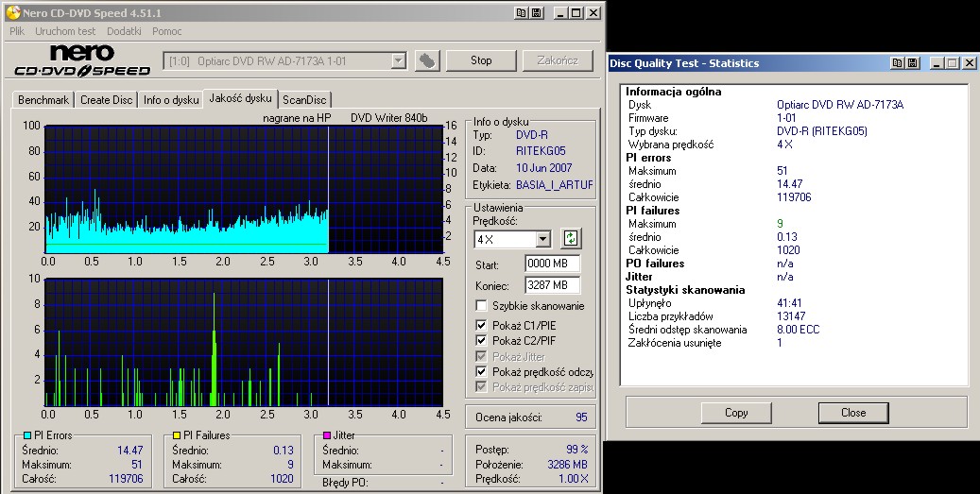Image resolution: width=980 pixels, height=494 pixels.
Task: Click the Nero disc icon in title bar
Action: click(x=13, y=12)
